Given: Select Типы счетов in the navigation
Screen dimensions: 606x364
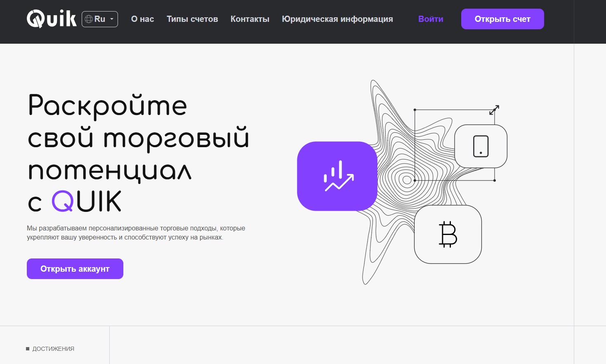Looking at the screenshot, I should tap(192, 19).
